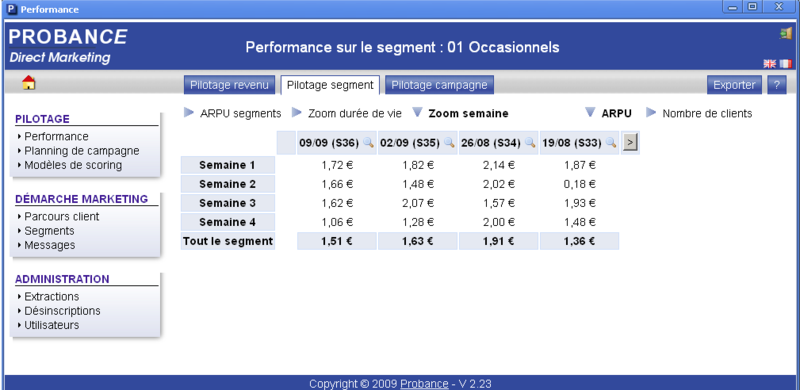
Task: Click the 2,14 € cell
Action: click(498, 165)
